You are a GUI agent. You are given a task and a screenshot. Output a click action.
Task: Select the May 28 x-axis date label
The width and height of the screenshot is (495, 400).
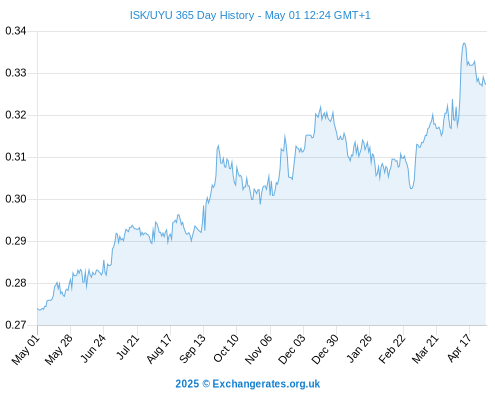click(x=59, y=350)
